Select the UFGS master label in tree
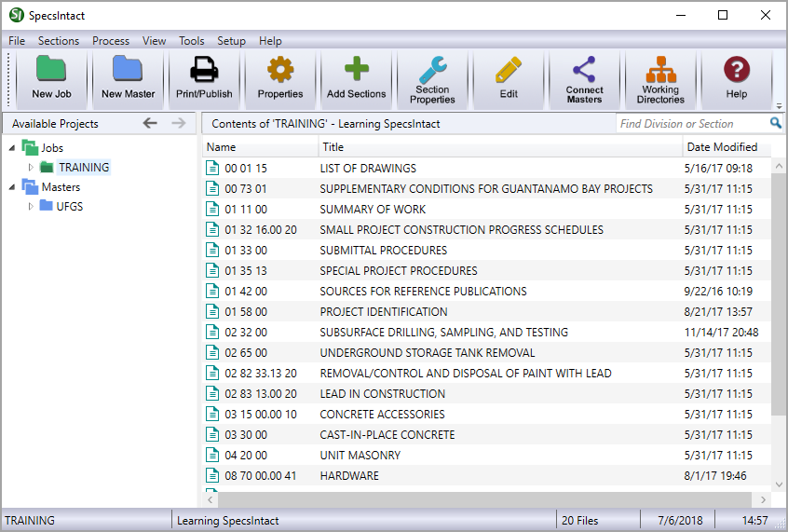This screenshot has height=532, width=788. [x=69, y=206]
